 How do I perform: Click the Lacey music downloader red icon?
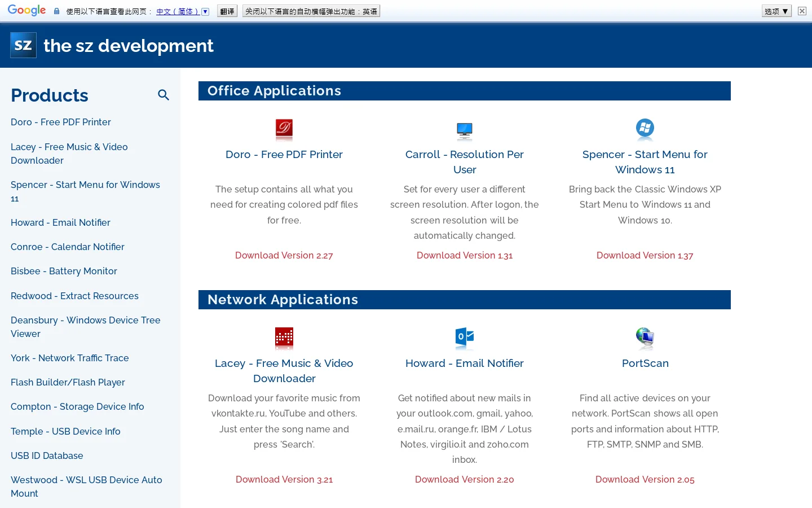click(284, 338)
